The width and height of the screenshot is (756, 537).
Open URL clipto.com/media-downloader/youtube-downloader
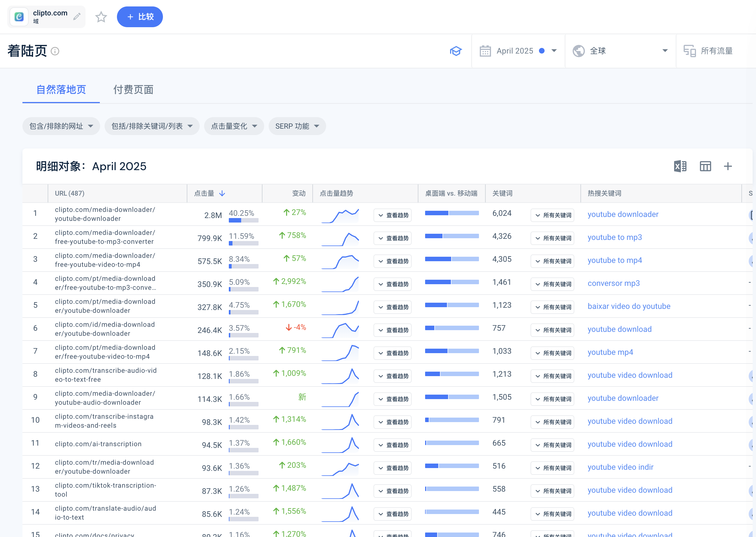[x=105, y=214]
